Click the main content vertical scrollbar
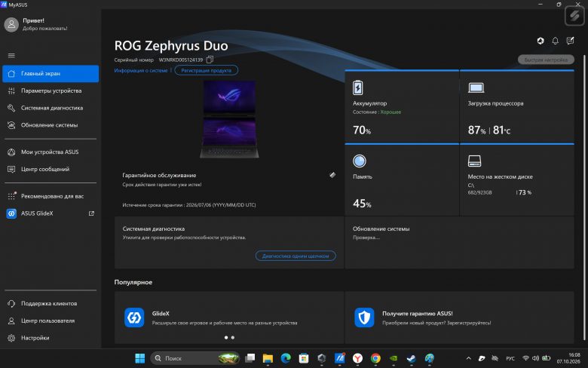Viewport: 588px width, 368px height. (x=584, y=197)
